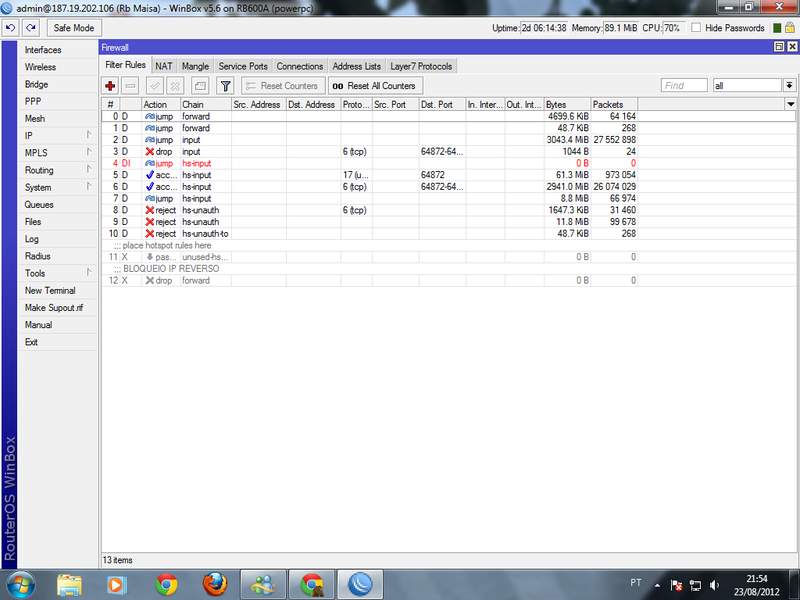Click the PT language indicator
Screen dimensions: 800x600
click(x=636, y=583)
